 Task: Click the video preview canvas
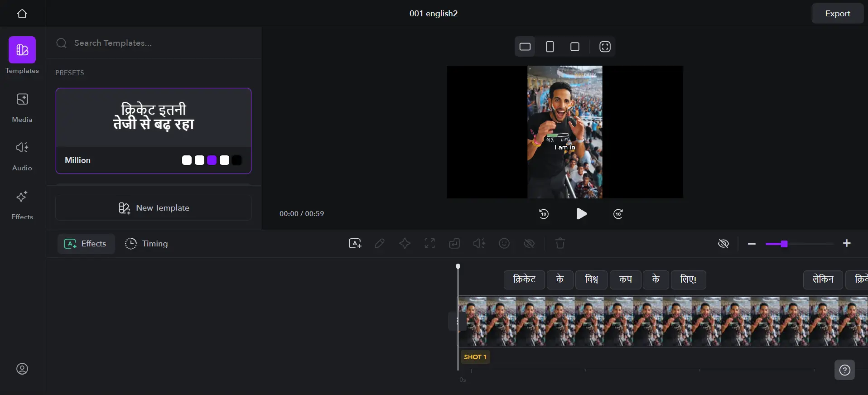(565, 132)
